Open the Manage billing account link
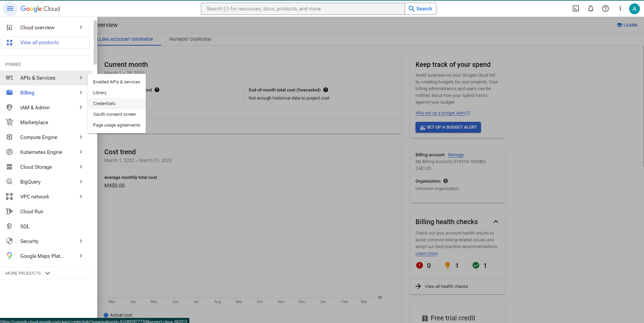This screenshot has width=644, height=323. (x=456, y=155)
